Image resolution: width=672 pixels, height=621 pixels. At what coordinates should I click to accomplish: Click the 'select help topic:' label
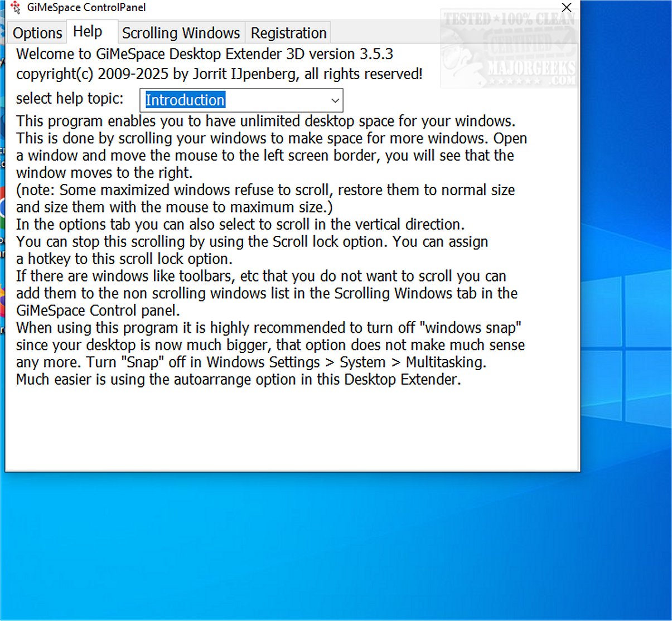coord(70,99)
